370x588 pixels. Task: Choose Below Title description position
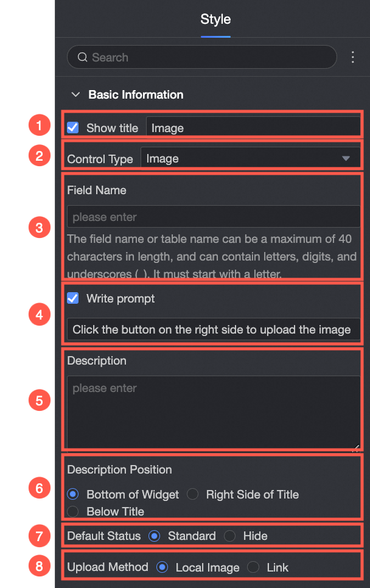(73, 511)
